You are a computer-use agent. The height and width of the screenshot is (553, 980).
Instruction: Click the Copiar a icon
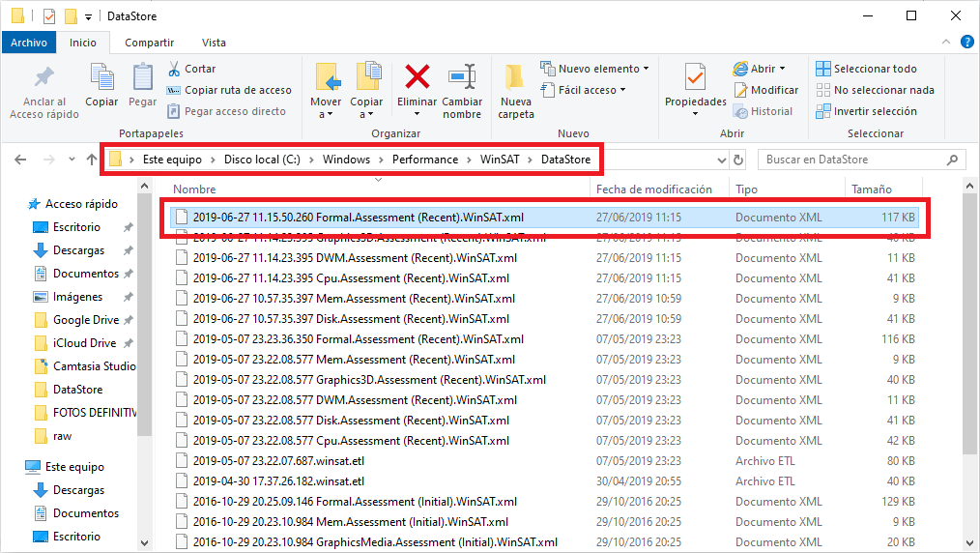click(369, 76)
